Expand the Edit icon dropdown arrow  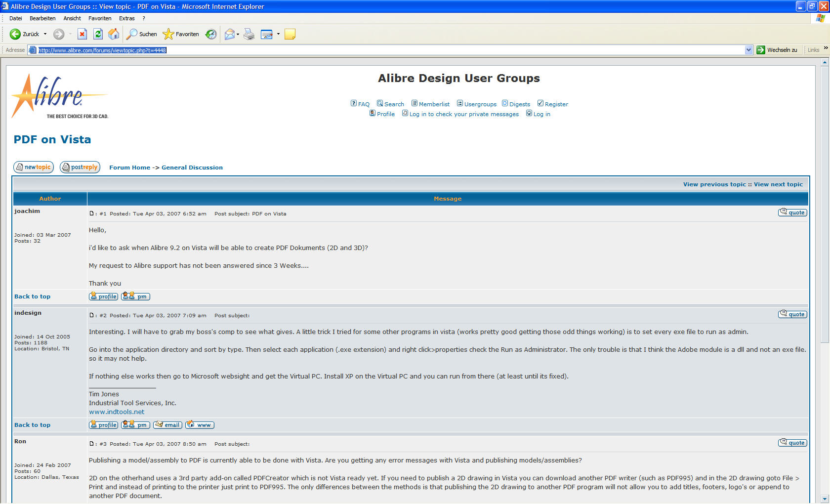pos(278,34)
